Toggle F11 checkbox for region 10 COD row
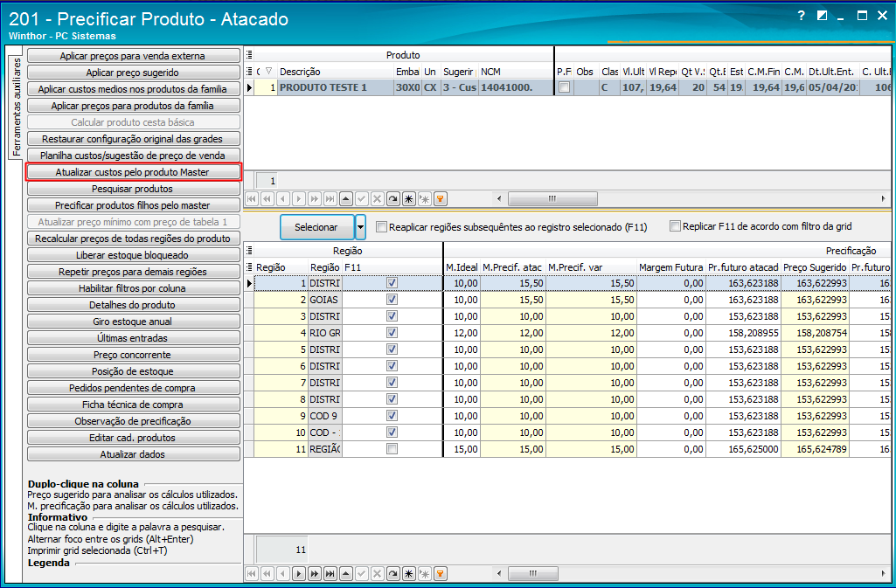The width and height of the screenshot is (896, 588). [392, 432]
